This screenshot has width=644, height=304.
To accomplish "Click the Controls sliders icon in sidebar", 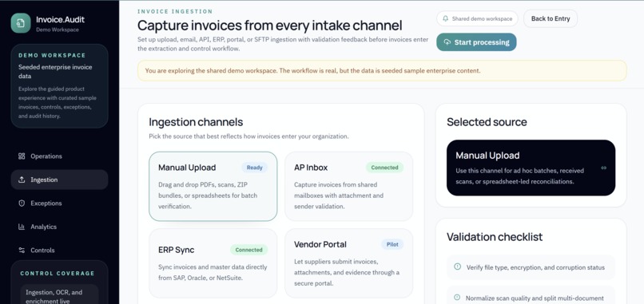I will [x=22, y=250].
